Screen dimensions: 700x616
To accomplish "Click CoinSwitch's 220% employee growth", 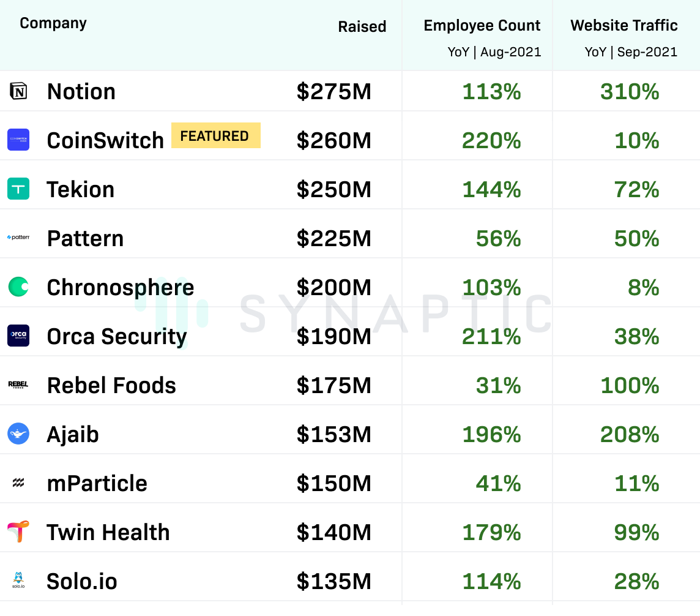I will [x=491, y=141].
